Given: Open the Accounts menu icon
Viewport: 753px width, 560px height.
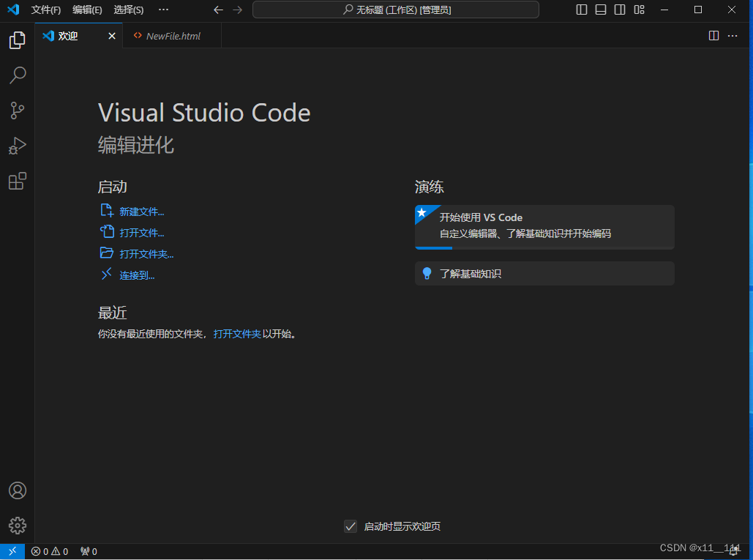Looking at the screenshot, I should pyautogui.click(x=18, y=490).
